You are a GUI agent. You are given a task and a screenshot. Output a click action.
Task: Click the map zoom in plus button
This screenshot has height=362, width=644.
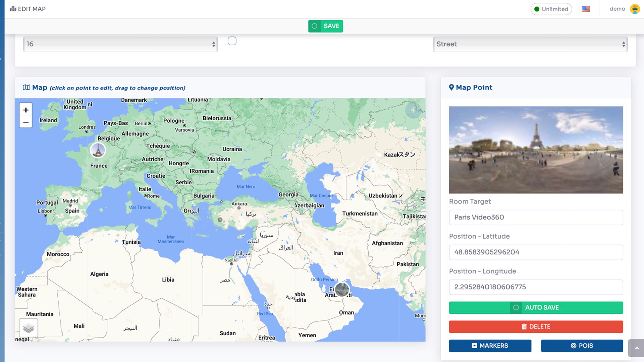tap(26, 110)
